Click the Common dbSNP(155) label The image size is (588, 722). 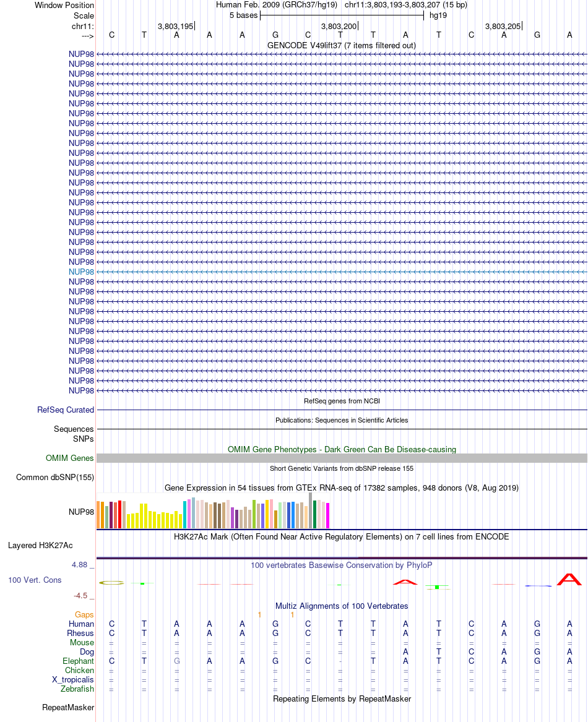55,478
